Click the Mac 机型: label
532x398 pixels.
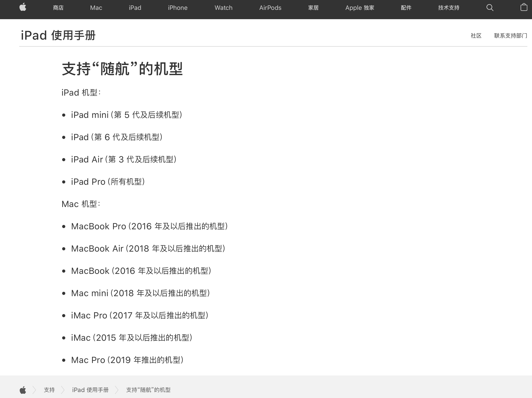[81, 204]
